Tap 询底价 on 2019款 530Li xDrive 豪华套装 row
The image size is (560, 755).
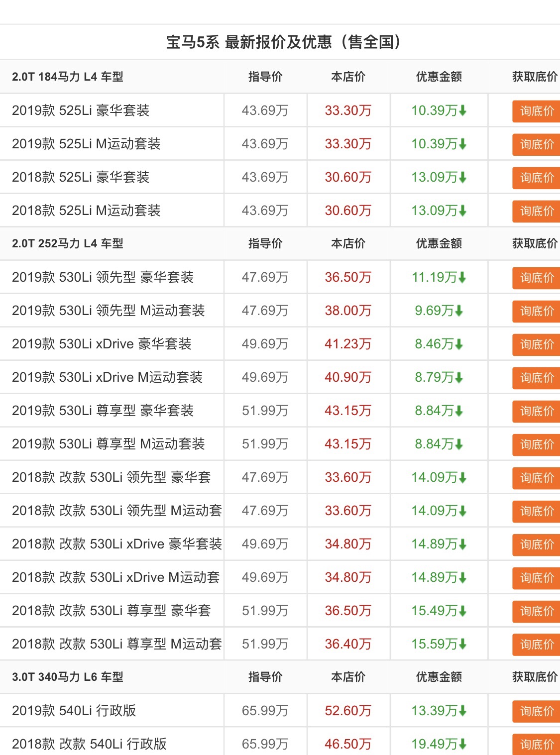[x=536, y=344]
